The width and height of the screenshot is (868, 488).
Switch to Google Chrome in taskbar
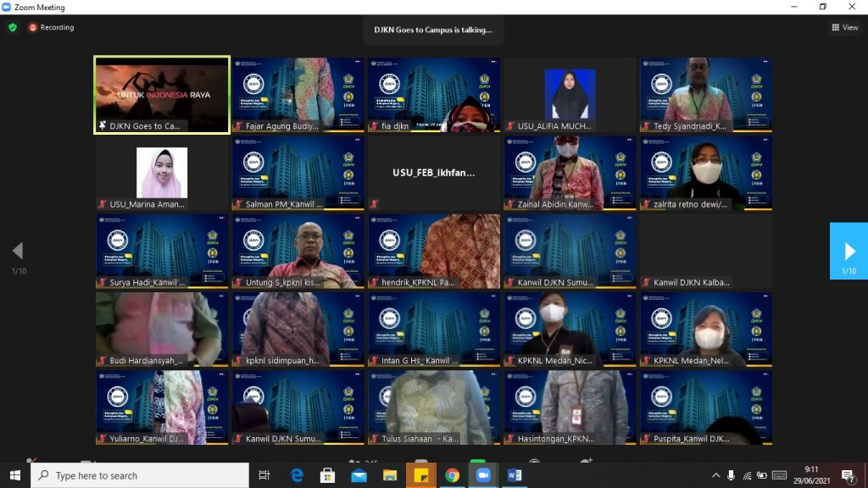(452, 475)
